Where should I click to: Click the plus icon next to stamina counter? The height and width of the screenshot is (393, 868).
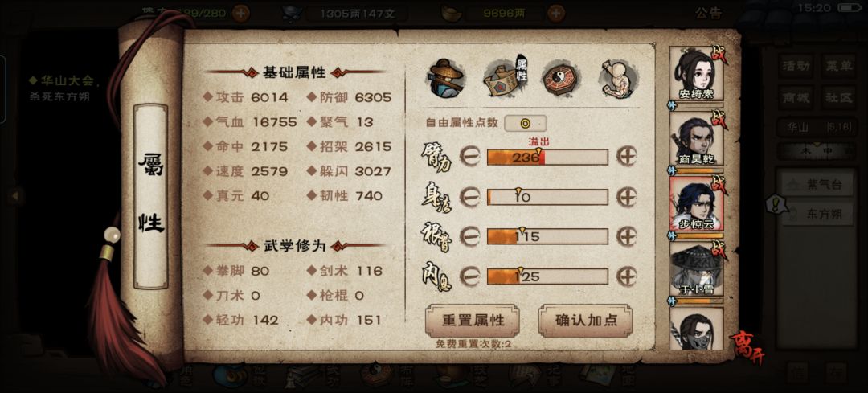pos(240,13)
